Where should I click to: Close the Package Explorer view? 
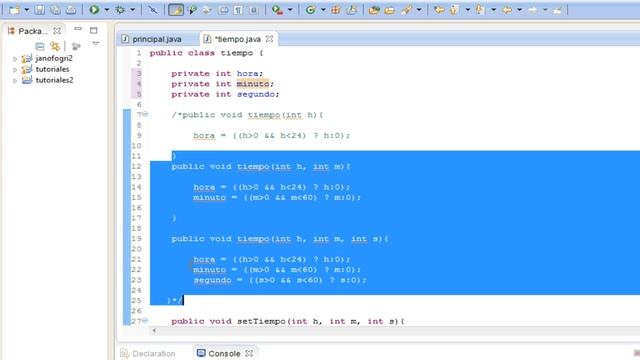click(57, 31)
